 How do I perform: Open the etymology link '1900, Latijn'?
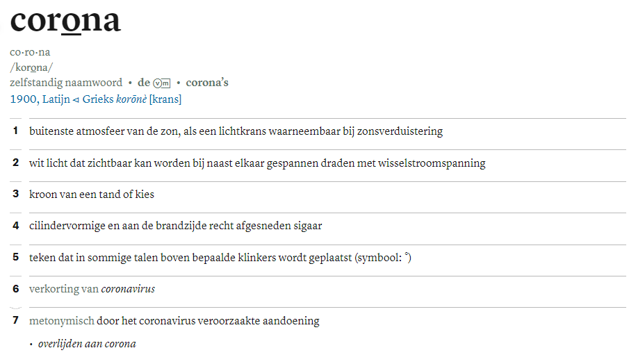coord(40,99)
